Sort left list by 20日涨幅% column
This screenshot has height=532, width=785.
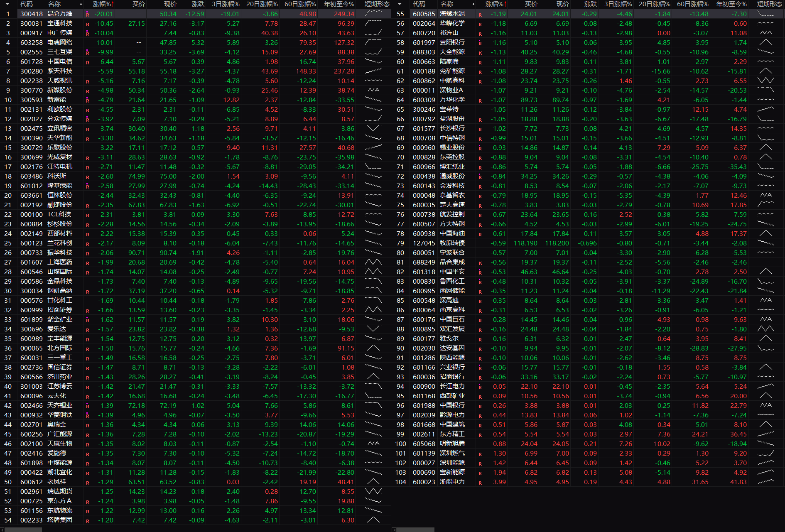(262, 4)
